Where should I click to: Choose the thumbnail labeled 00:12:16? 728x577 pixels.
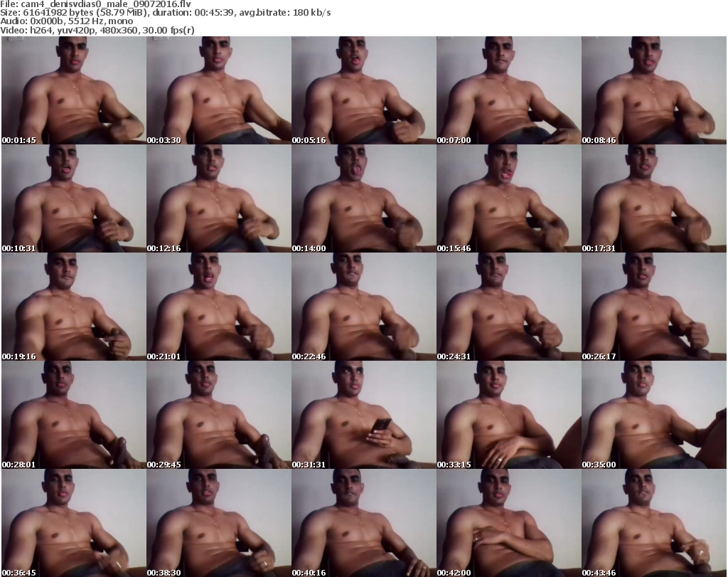tap(219, 198)
